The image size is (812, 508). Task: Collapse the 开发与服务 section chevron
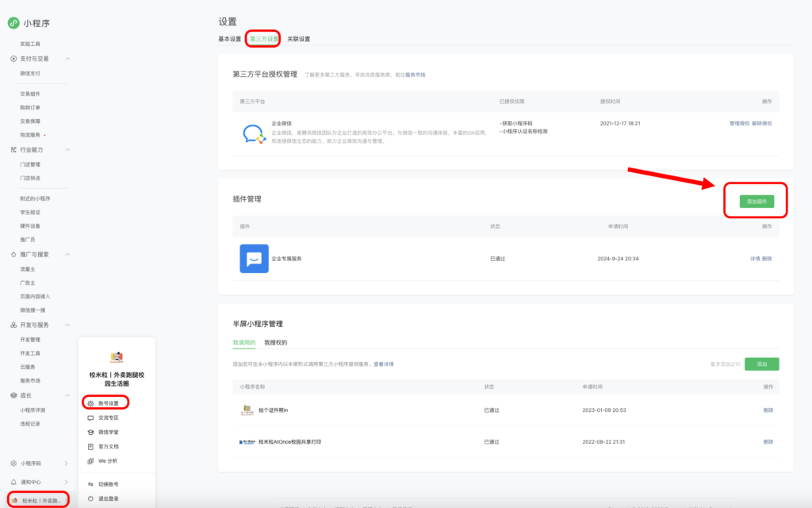[67, 325]
